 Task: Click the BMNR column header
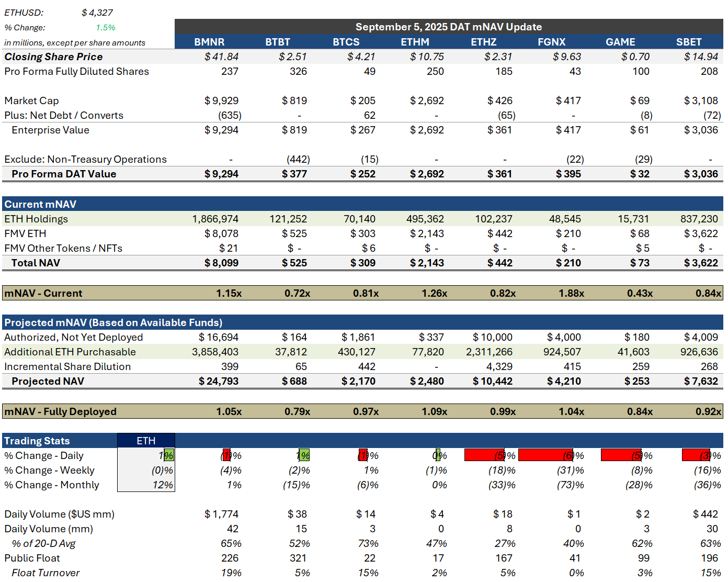[x=209, y=42]
